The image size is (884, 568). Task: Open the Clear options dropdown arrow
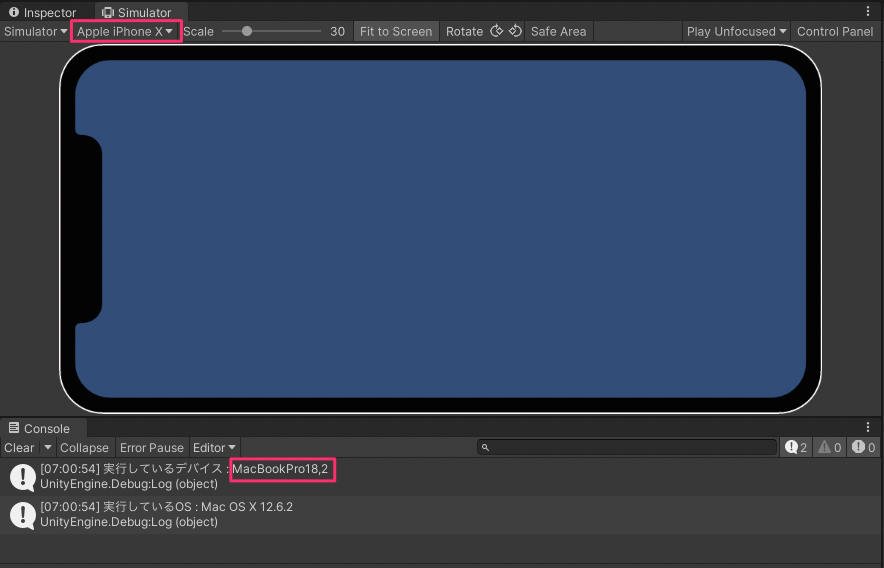[48, 448]
